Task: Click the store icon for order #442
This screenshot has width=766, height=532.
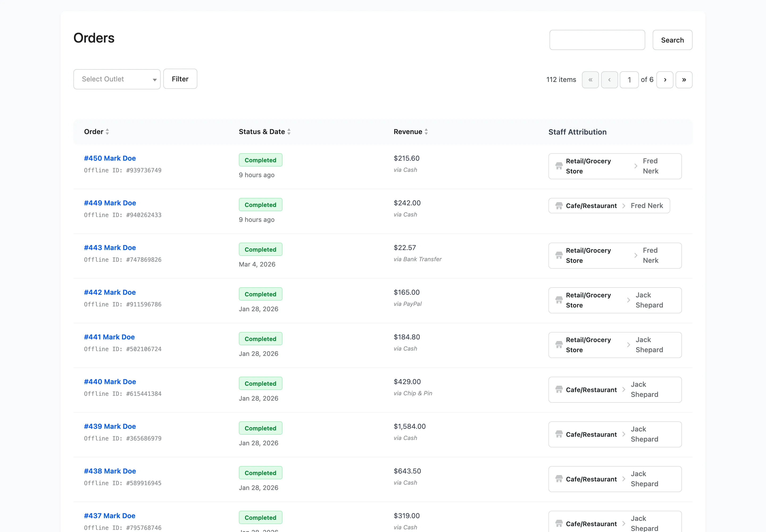Action: (x=559, y=300)
